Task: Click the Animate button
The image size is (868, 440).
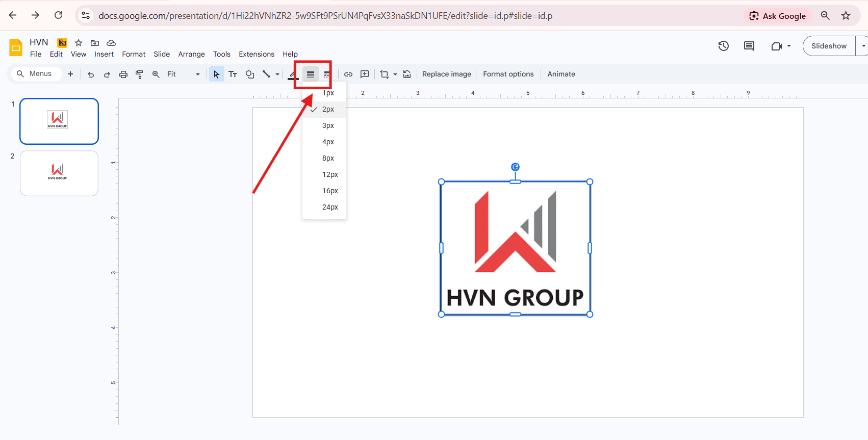Action: [561, 74]
